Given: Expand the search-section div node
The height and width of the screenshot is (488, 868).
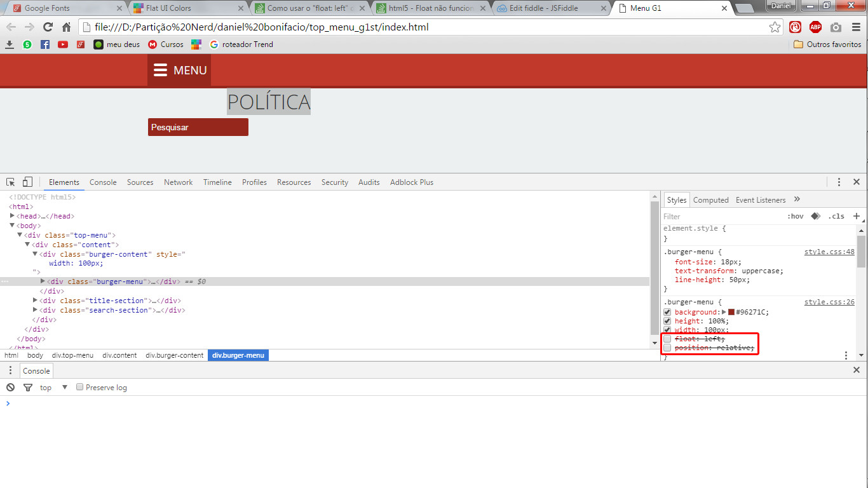Looking at the screenshot, I should [36, 310].
